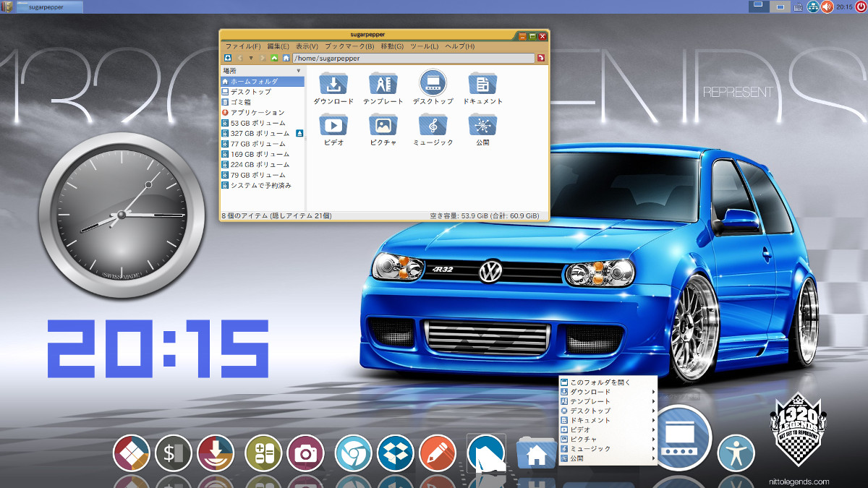Viewport: 868px width, 488px height.
Task: Open the network icon in the top panel
Action: click(813, 7)
